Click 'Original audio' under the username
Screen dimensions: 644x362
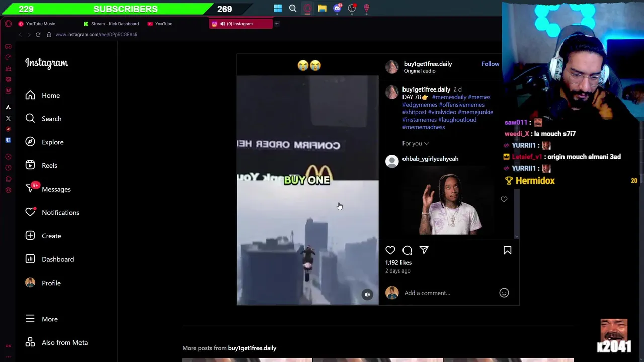[x=420, y=71]
